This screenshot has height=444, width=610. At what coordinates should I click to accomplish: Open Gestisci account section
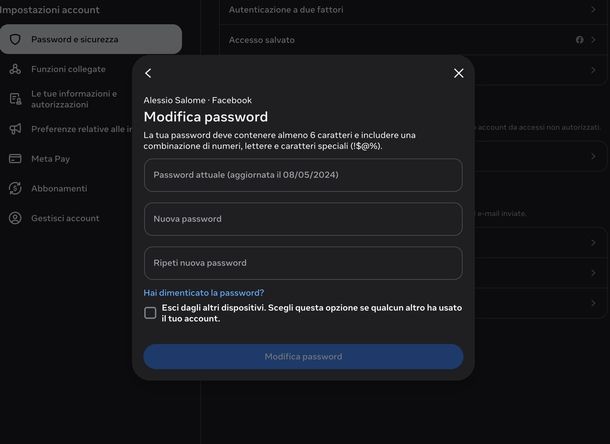tap(66, 218)
